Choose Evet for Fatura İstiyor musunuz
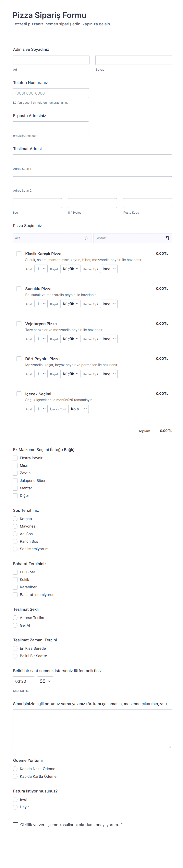The width and height of the screenshot is (183, 868). point(15,799)
